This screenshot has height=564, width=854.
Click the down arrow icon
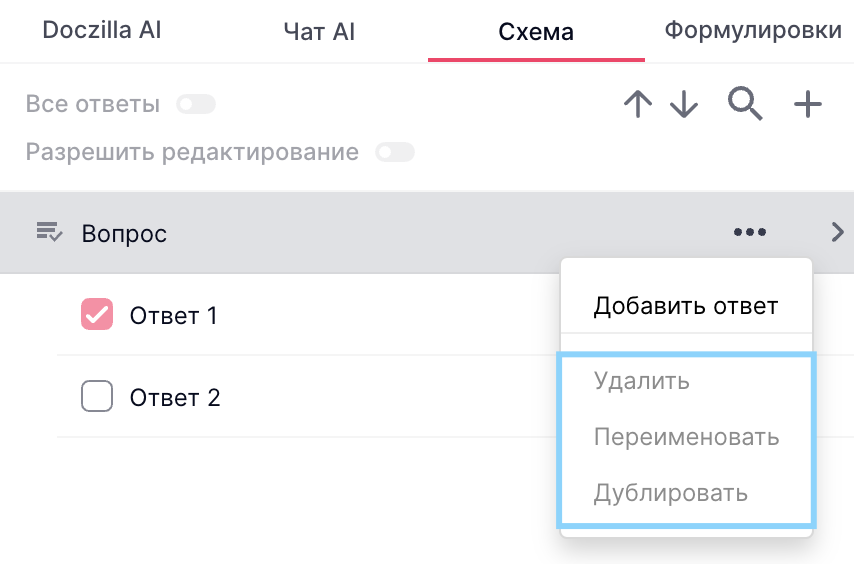tap(684, 104)
